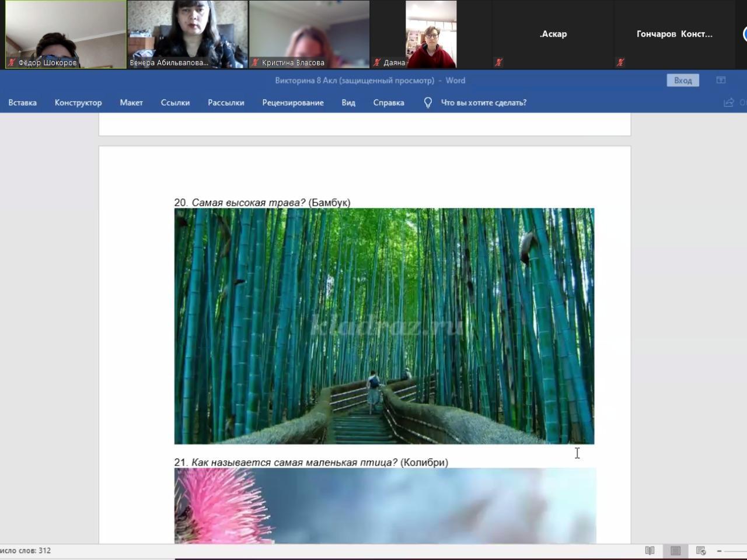This screenshot has width=747, height=560.
Task: Click the zoom out minus button
Action: pyautogui.click(x=720, y=551)
